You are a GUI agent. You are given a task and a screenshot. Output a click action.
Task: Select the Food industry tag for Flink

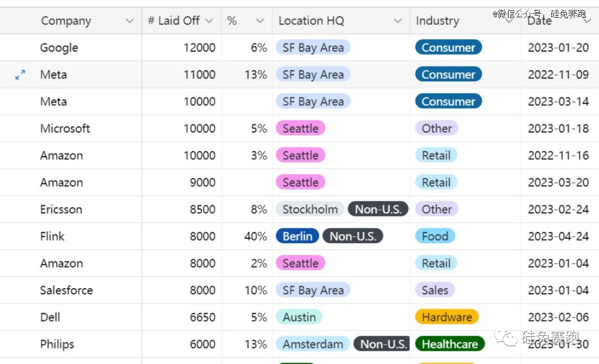pyautogui.click(x=435, y=236)
